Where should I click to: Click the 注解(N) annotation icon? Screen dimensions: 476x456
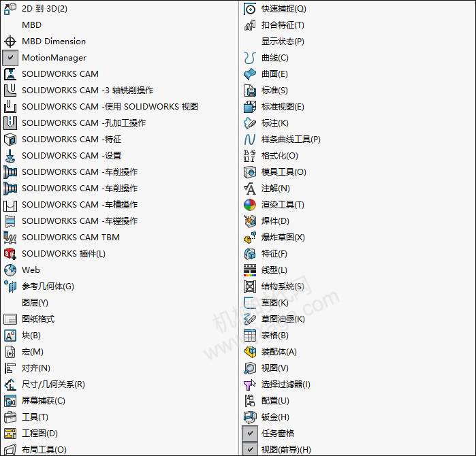coord(250,189)
